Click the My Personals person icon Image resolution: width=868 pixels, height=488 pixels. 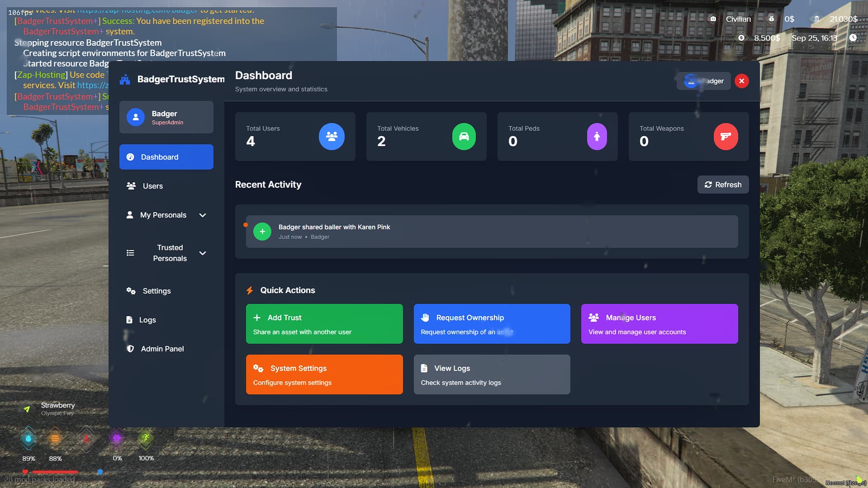(x=130, y=215)
